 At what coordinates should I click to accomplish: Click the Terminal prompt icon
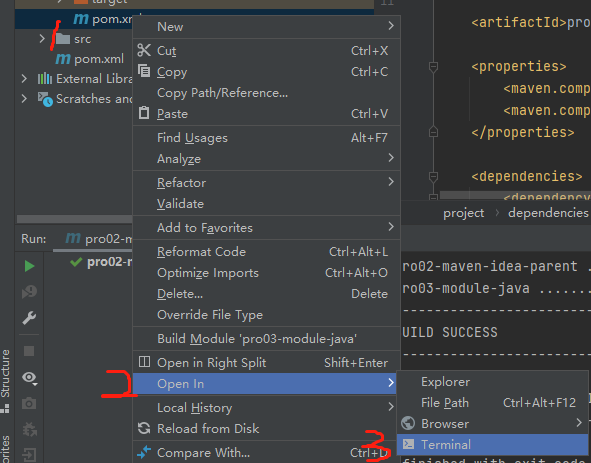tap(408, 444)
